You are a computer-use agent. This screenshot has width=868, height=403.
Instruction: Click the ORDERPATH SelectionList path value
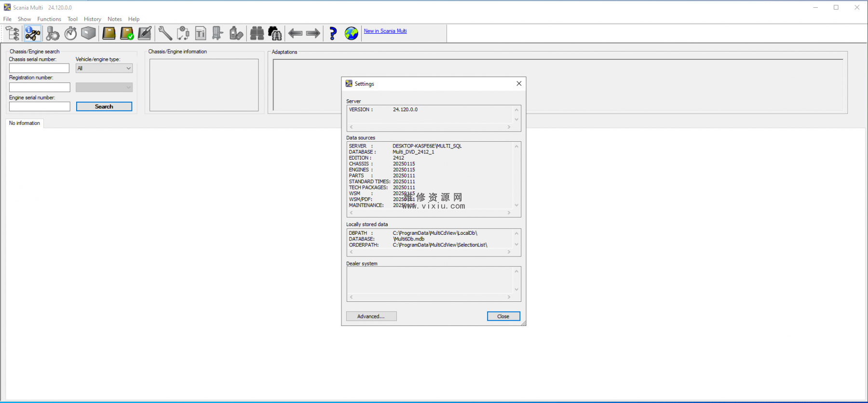coord(440,245)
